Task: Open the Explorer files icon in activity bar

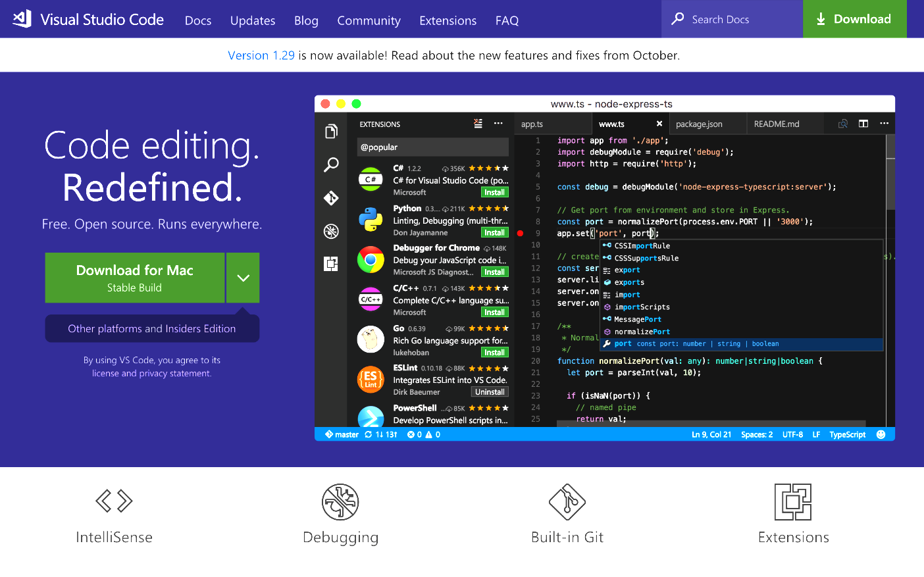Action: (x=331, y=132)
